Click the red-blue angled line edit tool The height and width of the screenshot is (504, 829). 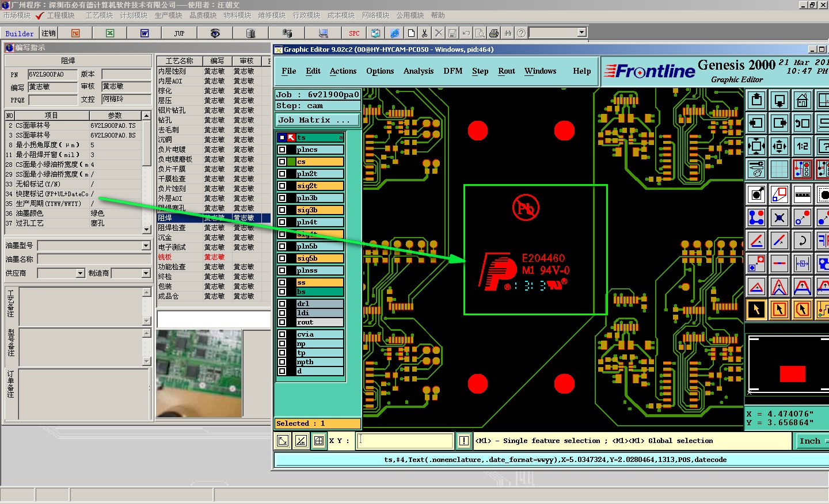[756, 240]
